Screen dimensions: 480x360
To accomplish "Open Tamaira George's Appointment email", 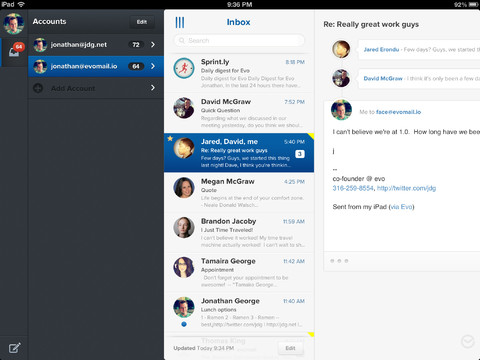I will (239, 272).
